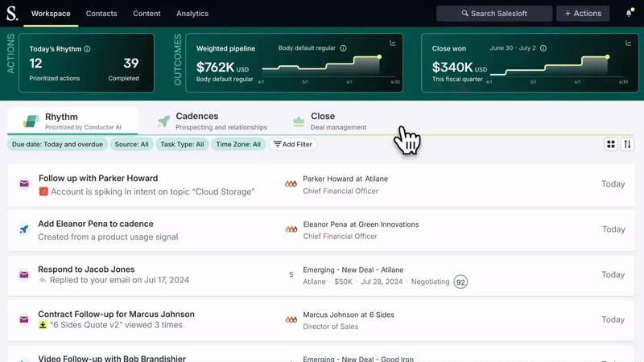The image size is (644, 362).
Task: Click dollar deal icon for Atilane deal
Action: 291,274
